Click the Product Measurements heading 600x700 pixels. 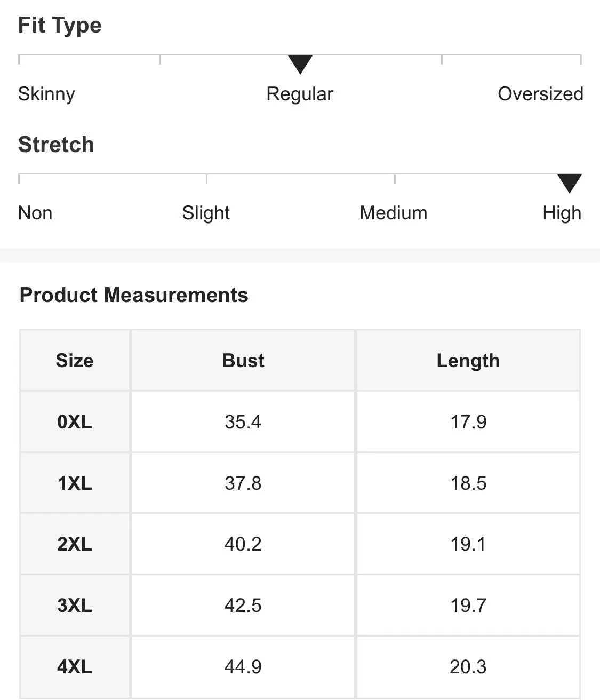pos(134,295)
